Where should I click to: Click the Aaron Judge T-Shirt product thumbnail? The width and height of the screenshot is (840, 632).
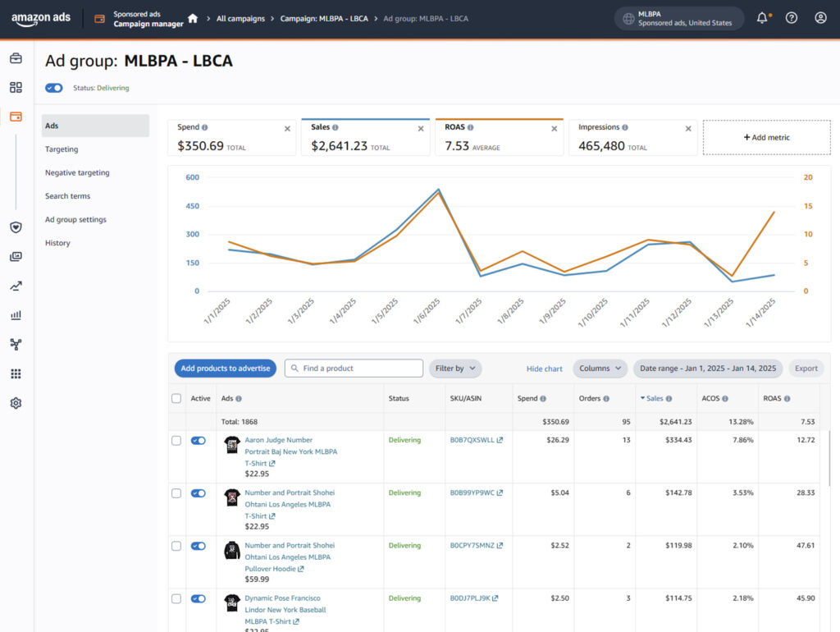pyautogui.click(x=232, y=444)
